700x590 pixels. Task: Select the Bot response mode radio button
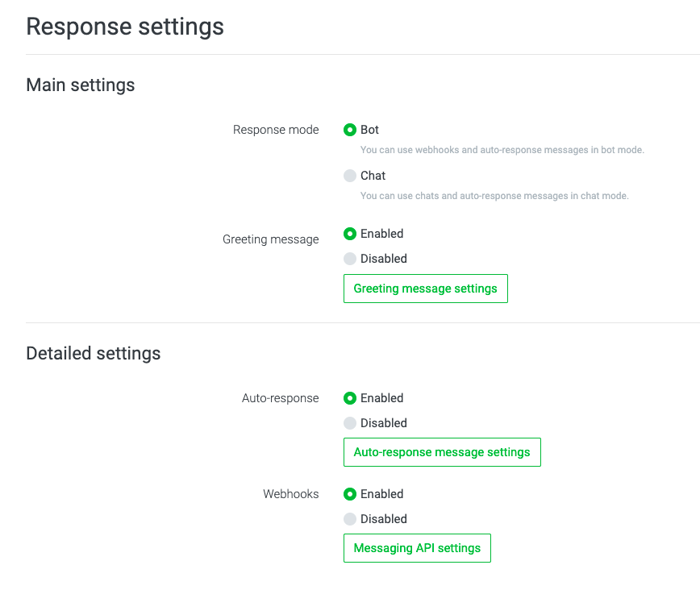350,130
